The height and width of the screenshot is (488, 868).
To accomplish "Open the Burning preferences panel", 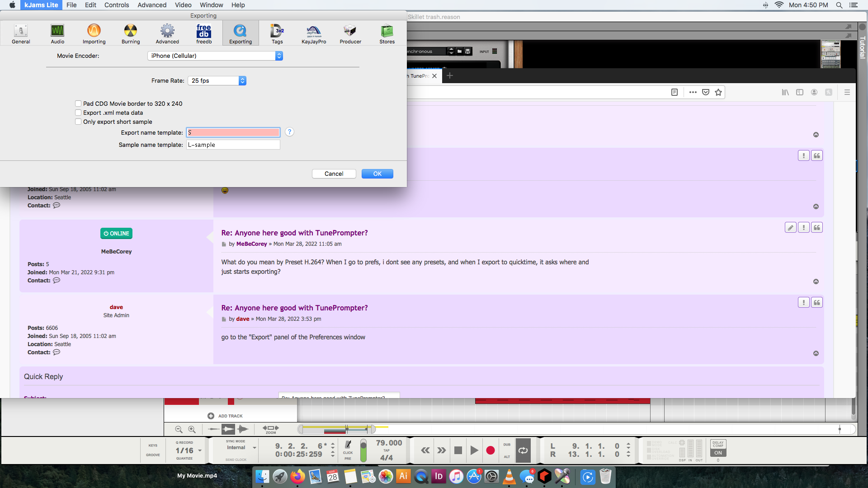I will (x=131, y=34).
